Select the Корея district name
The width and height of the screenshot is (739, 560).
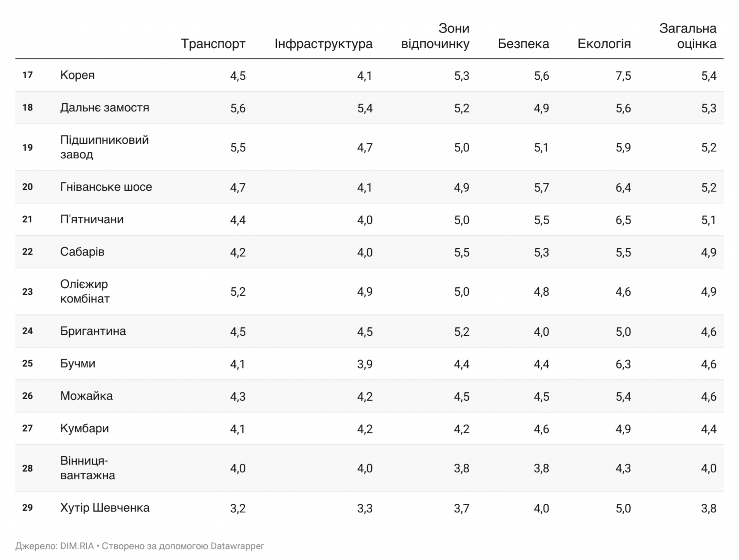point(77,75)
